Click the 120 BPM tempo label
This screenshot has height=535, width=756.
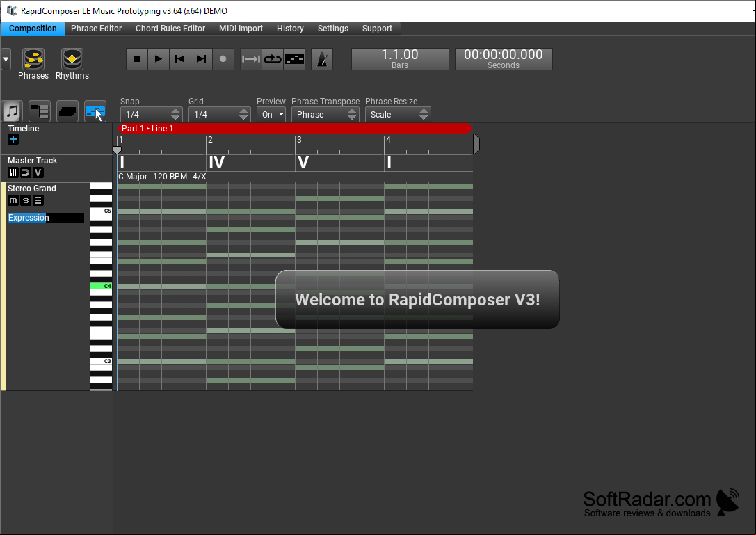click(x=170, y=177)
